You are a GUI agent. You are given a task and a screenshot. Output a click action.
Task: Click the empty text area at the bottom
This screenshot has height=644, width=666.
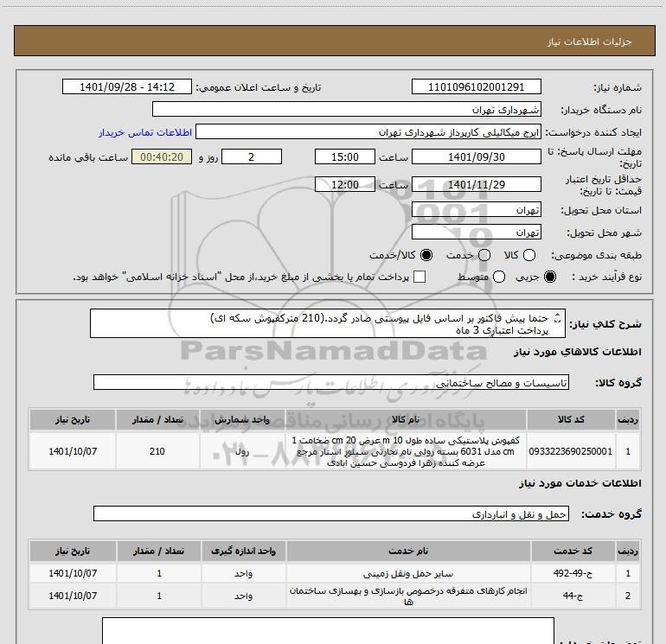(x=328, y=631)
